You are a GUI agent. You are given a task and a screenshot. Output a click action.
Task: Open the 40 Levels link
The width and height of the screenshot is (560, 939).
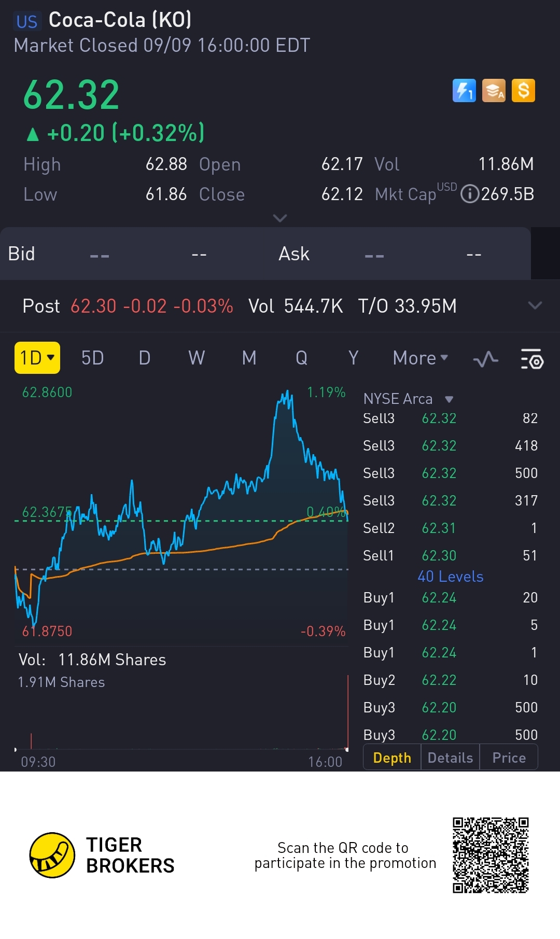click(450, 577)
